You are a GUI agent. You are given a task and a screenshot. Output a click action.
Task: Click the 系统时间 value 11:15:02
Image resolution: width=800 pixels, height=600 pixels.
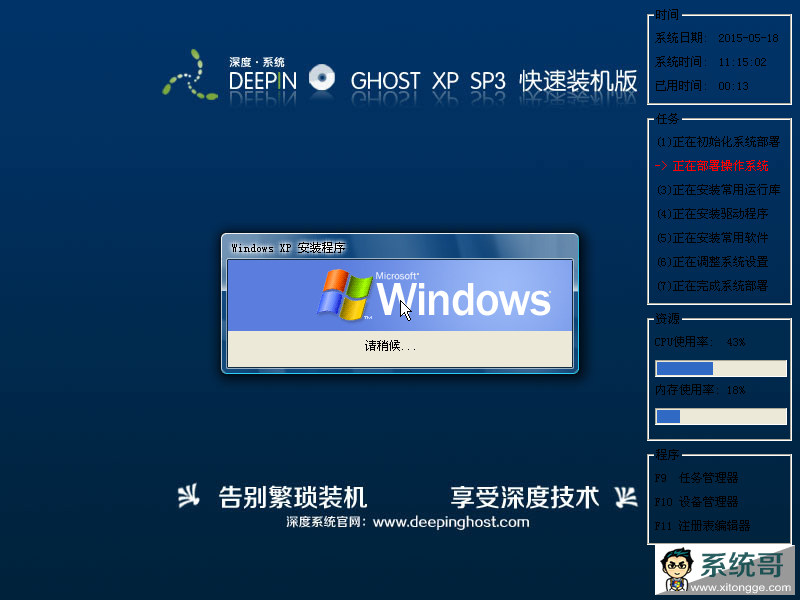click(742, 62)
